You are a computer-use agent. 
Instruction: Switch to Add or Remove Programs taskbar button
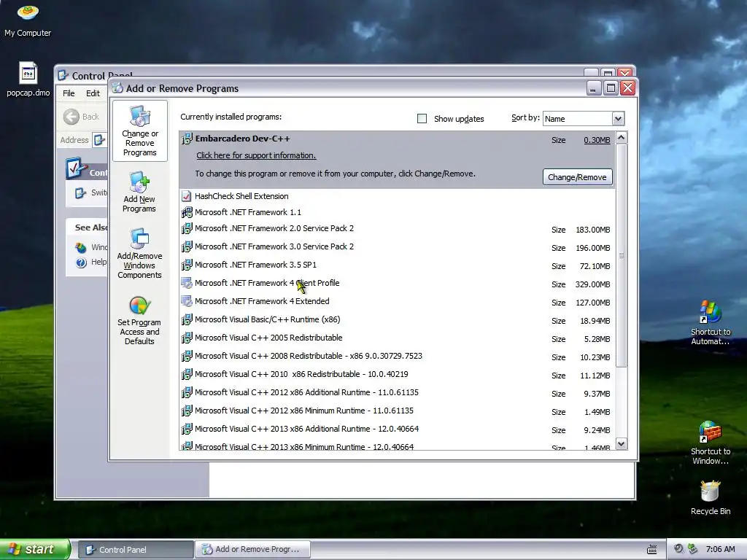pyautogui.click(x=253, y=550)
